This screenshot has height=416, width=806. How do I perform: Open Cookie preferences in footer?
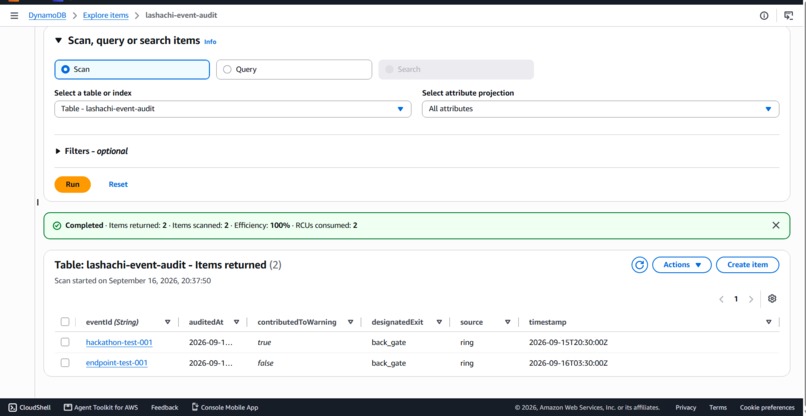click(767, 407)
